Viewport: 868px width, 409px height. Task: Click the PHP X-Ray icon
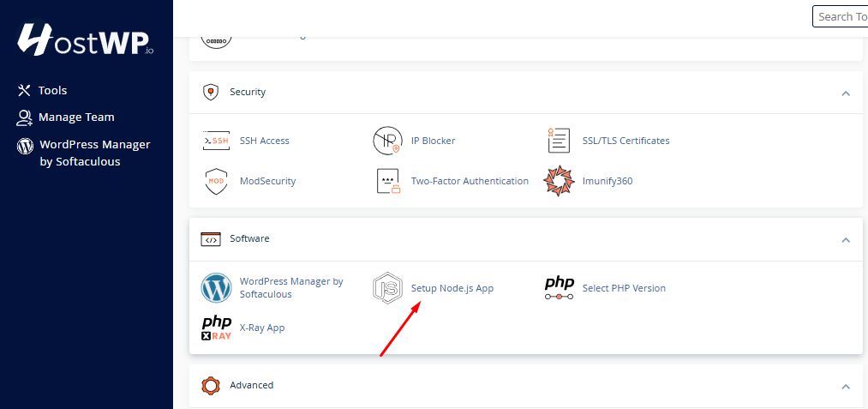(216, 328)
